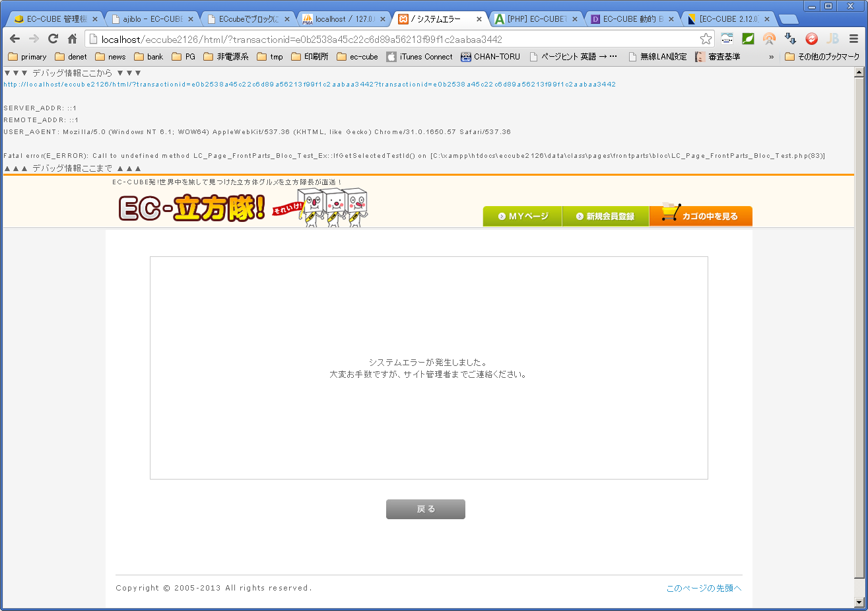Open the ec-cube bookmark folder

coord(357,57)
